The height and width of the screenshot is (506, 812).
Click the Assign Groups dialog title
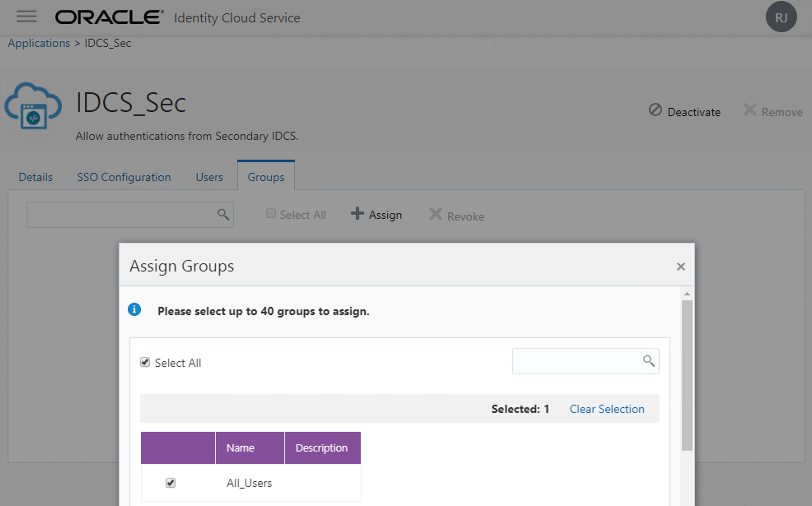point(182,266)
